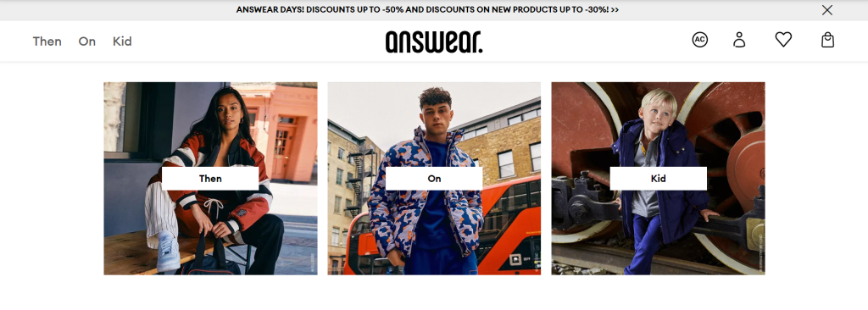Open the user account profile icon

(x=739, y=40)
